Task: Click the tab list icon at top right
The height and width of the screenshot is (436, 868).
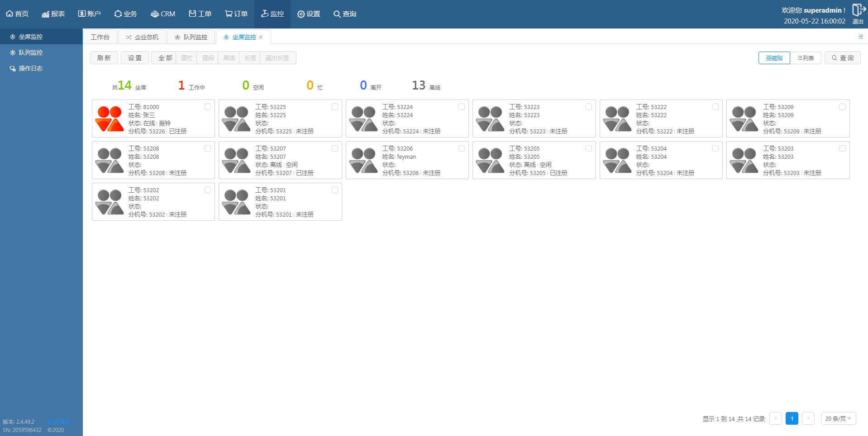Action: (860, 37)
